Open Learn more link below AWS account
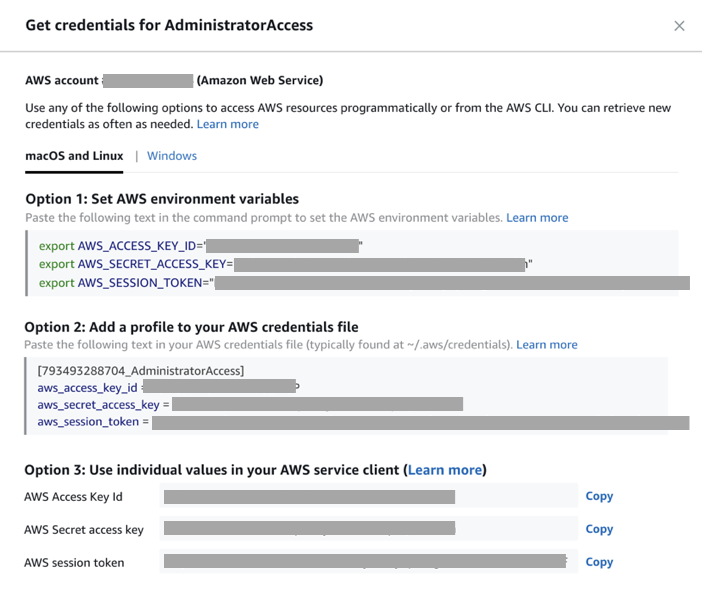 [x=228, y=124]
